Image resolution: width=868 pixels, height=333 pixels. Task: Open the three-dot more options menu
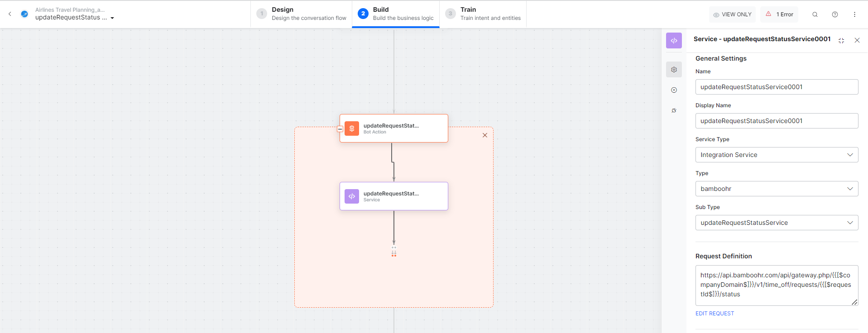click(x=854, y=14)
